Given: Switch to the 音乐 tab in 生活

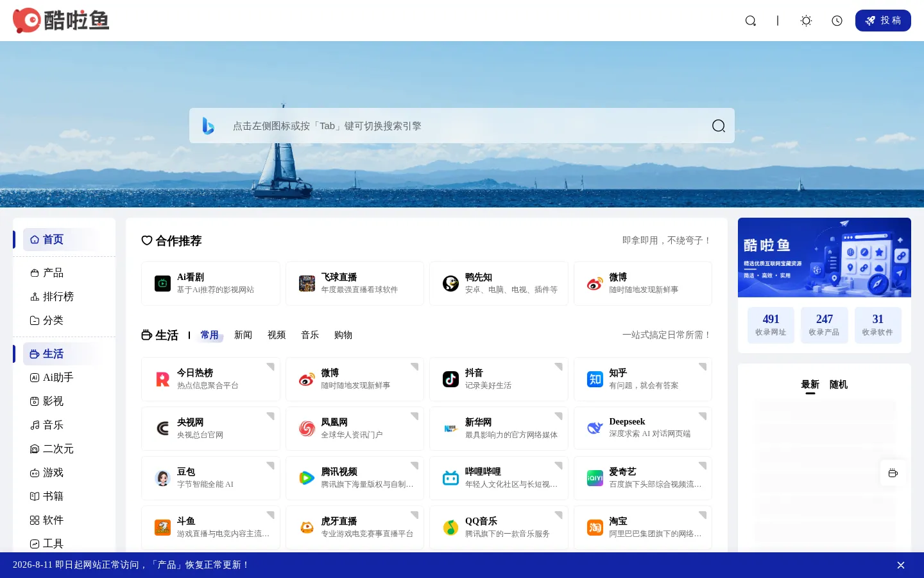Looking at the screenshot, I should click(x=310, y=335).
